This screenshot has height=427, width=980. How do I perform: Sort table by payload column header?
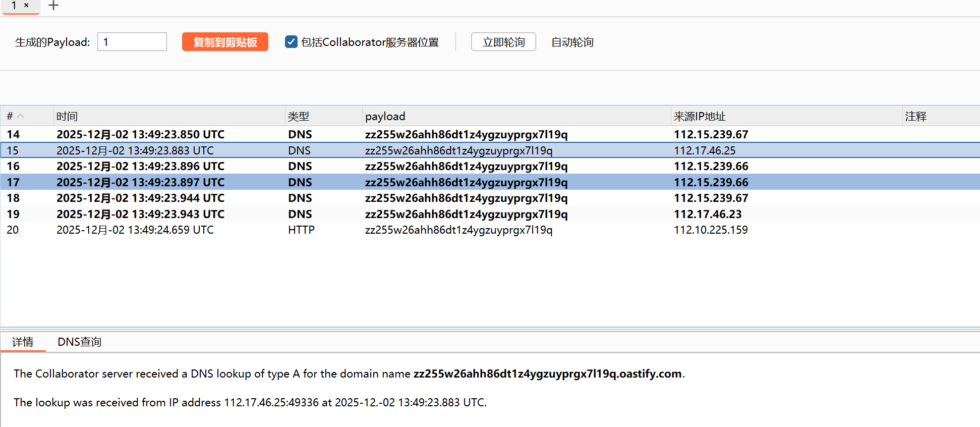385,116
